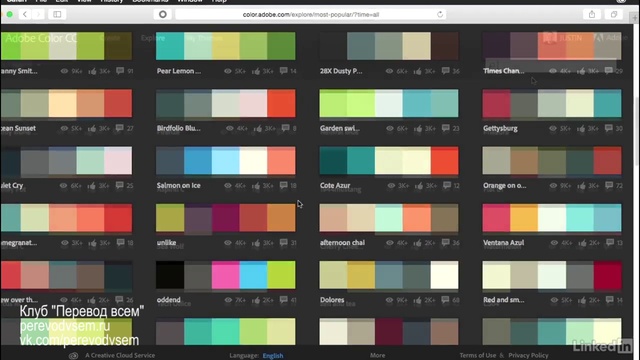This screenshot has height=360, width=640.
Task: Open the More footer link
Action: coord(378,355)
